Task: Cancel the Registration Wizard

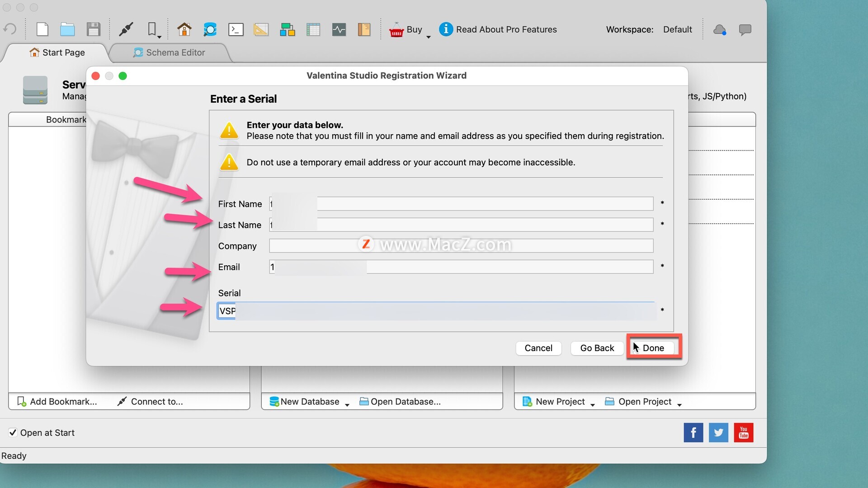Action: coord(538,348)
